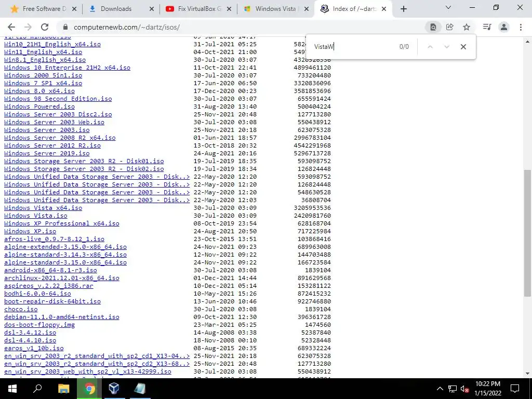Open File Explorer from taskbar
Image resolution: width=532 pixels, height=399 pixels.
point(63,389)
